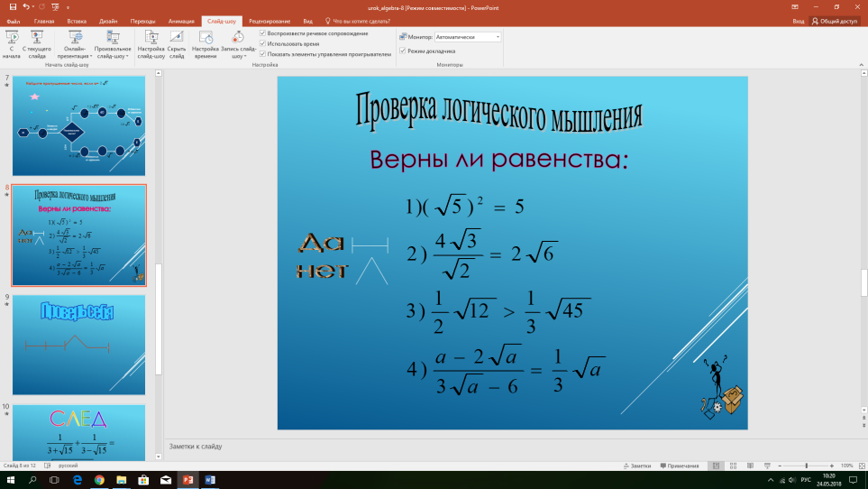Show hidden tray icons arrow
This screenshot has width=868, height=489.
pyautogui.click(x=771, y=480)
